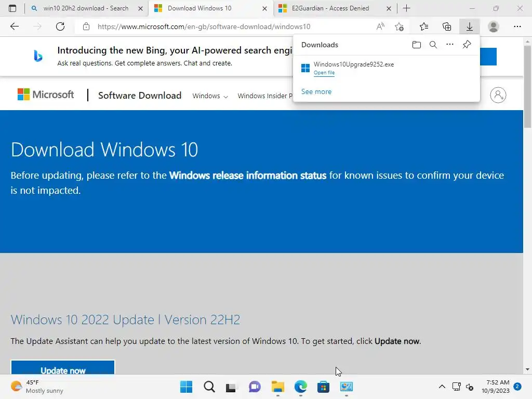
Task: Open Windows release information status link
Action: coord(248,176)
